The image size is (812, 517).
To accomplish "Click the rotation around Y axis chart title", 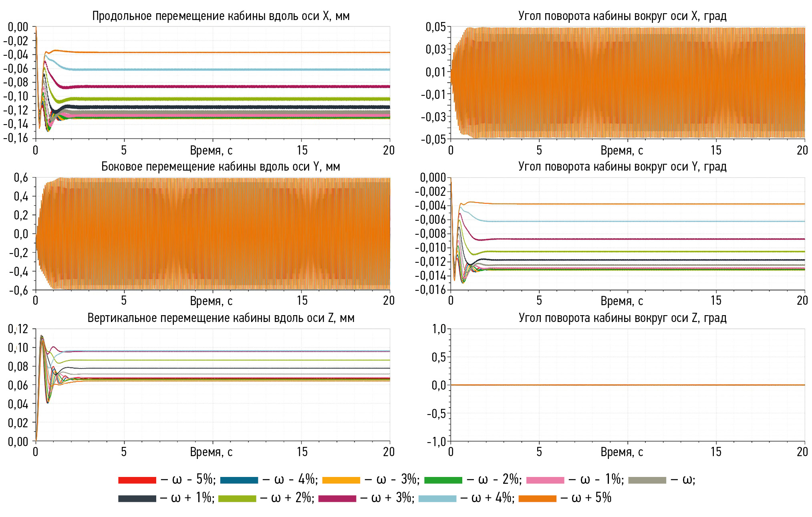I will tap(622, 167).
